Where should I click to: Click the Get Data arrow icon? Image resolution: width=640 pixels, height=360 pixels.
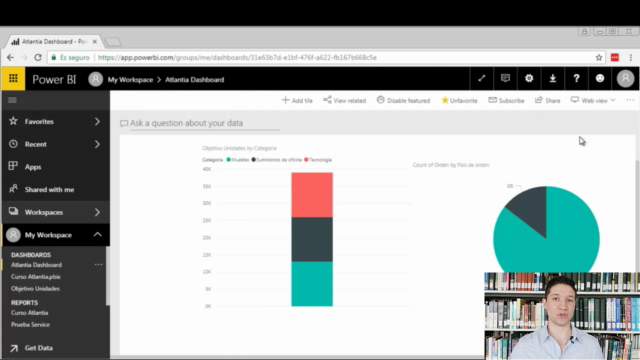14,348
